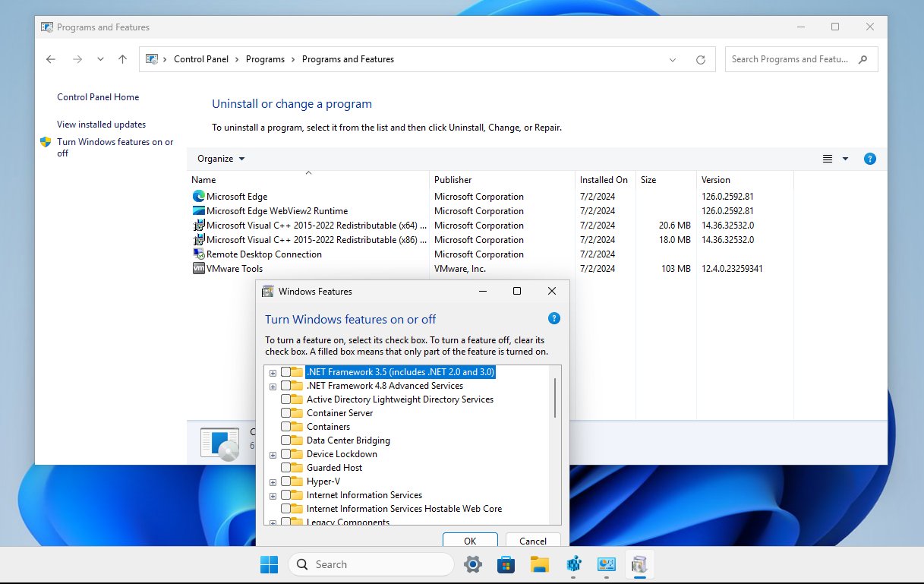The width and height of the screenshot is (924, 584).
Task: Click the Microsoft Edge program icon
Action: [199, 196]
